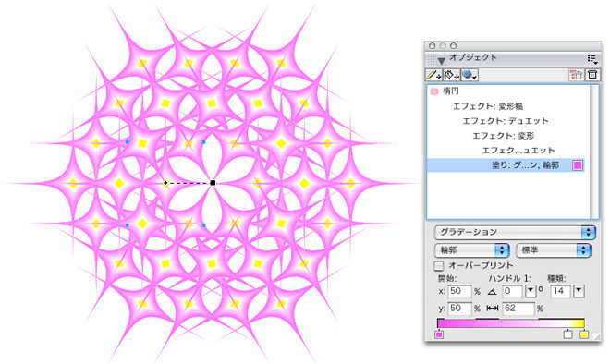Select the yellow gradient color stop
Viewport: 610px width, 364px height.
584,334
